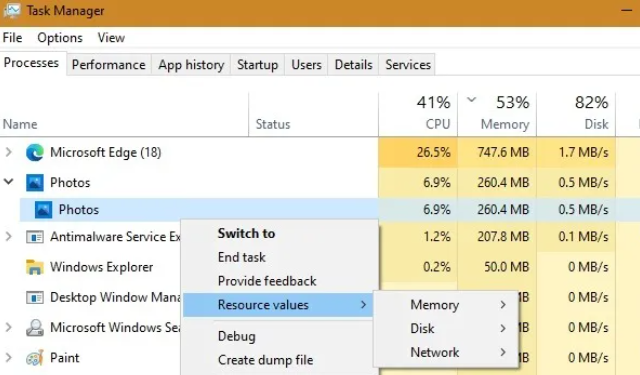Open the Options menu

[x=60, y=38]
